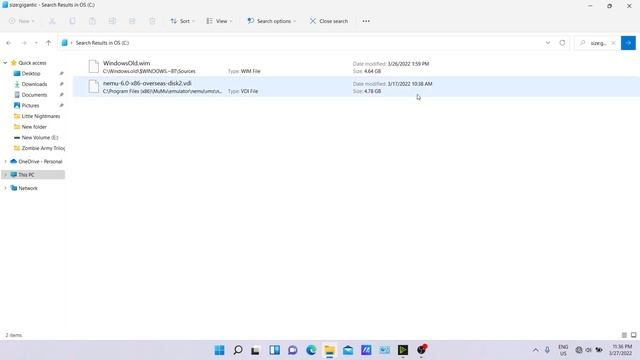Click the Up one level arrow
This screenshot has height=360, width=640.
49,43
